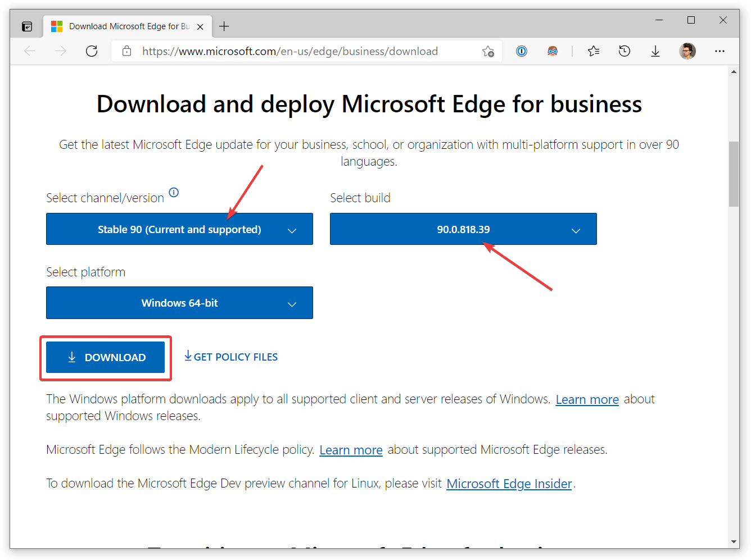The height and width of the screenshot is (560, 751).
Task: Open browsing History panel
Action: 625,51
